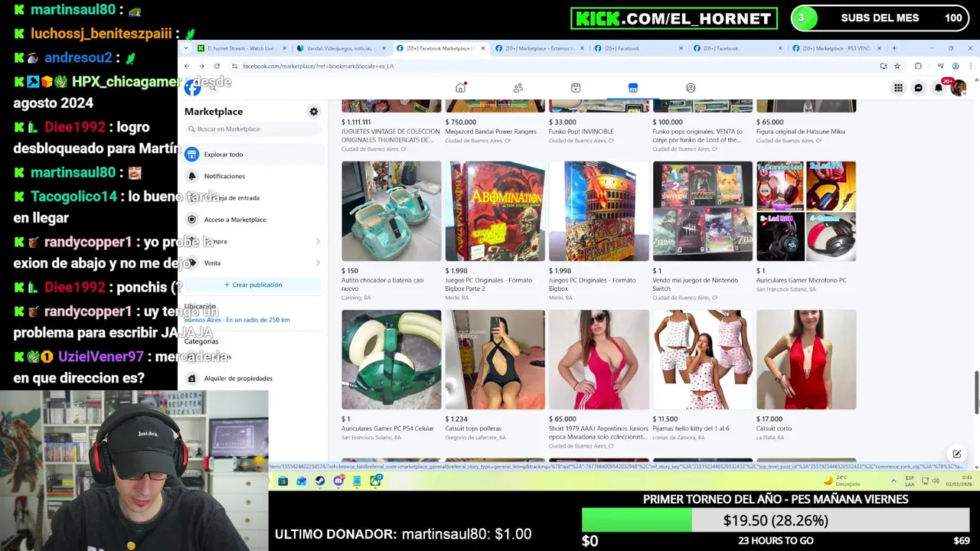Image resolution: width=980 pixels, height=551 pixels.
Task: Show hidden system tray icons
Action: [893, 481]
